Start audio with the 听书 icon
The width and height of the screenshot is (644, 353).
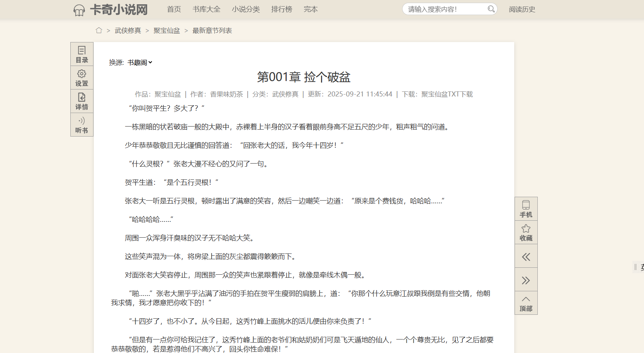(82, 125)
